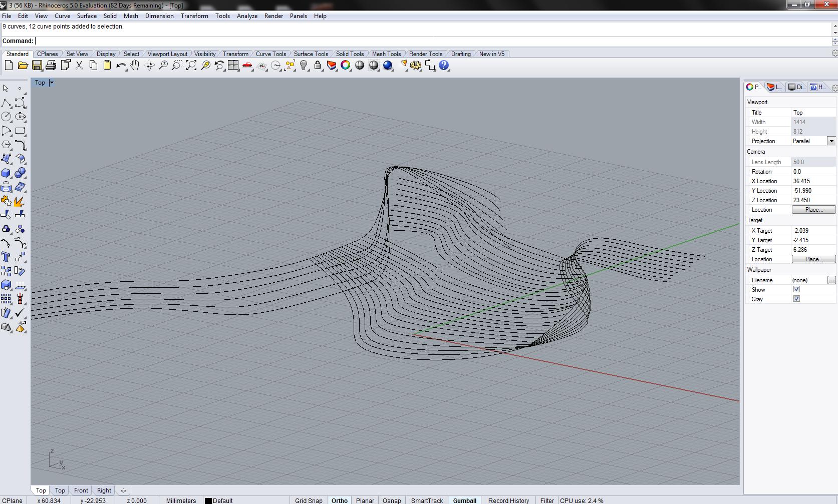Click the padlock Lock icon
838x504 pixels.
318,66
